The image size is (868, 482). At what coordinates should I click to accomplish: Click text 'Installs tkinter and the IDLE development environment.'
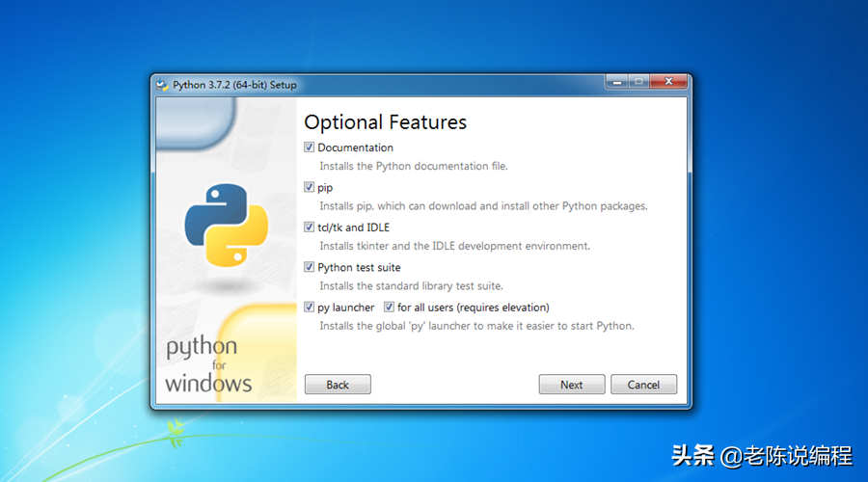[454, 246]
